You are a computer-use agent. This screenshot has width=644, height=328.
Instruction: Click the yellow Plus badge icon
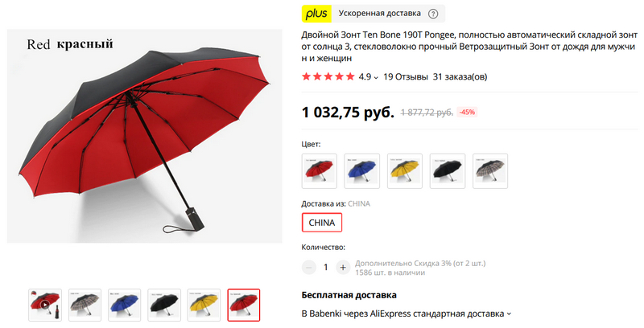(x=316, y=14)
